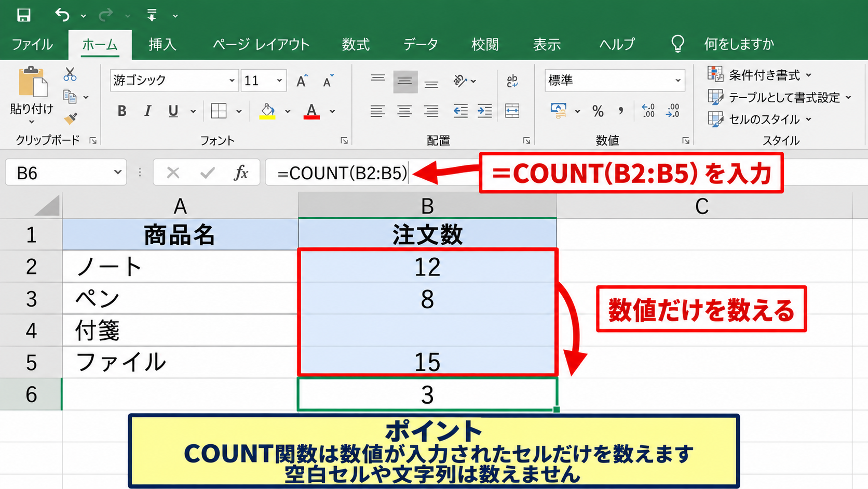Confirm formula entry with checkmark button

207,173
